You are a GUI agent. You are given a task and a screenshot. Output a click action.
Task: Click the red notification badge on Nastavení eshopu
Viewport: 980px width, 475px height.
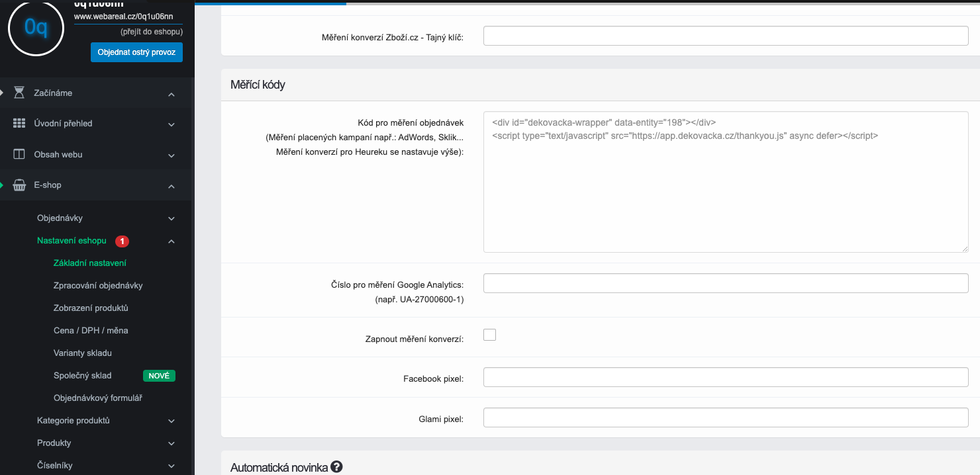pyautogui.click(x=122, y=241)
